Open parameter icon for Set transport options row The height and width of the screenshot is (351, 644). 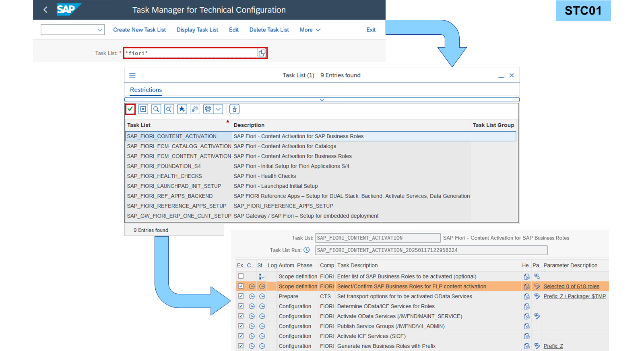(537, 296)
